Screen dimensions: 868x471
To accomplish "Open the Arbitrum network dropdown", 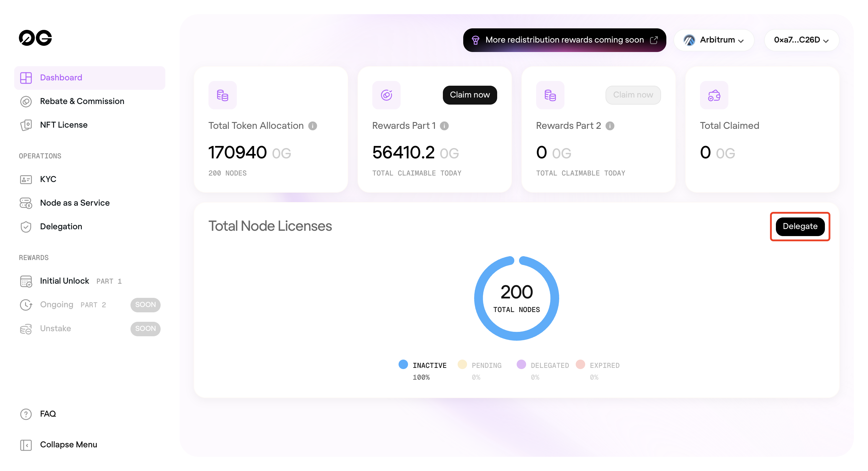I will coord(713,40).
